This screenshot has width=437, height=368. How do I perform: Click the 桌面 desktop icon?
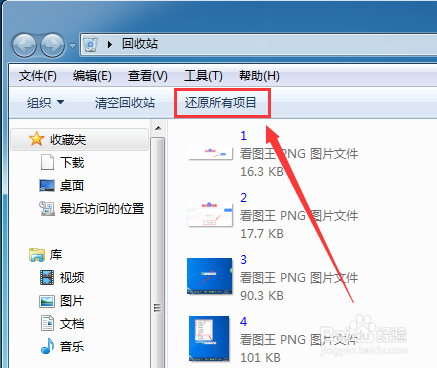pyautogui.click(x=47, y=185)
